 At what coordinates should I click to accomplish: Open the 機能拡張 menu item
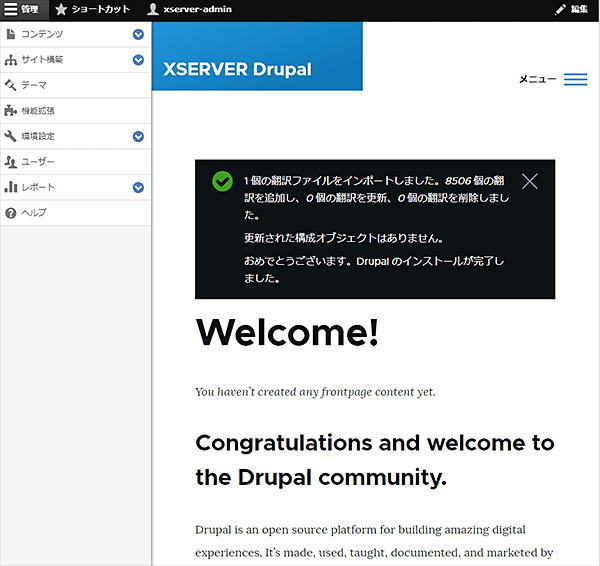(75, 111)
